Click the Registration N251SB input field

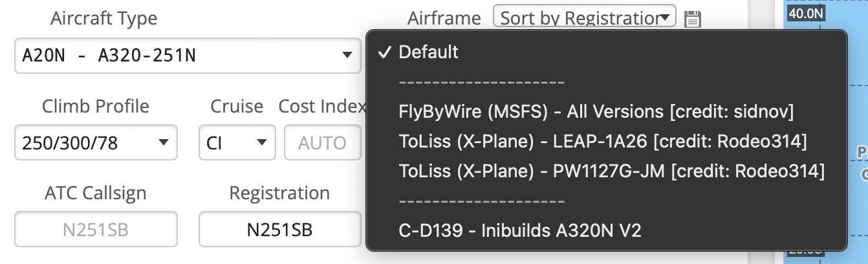click(279, 229)
